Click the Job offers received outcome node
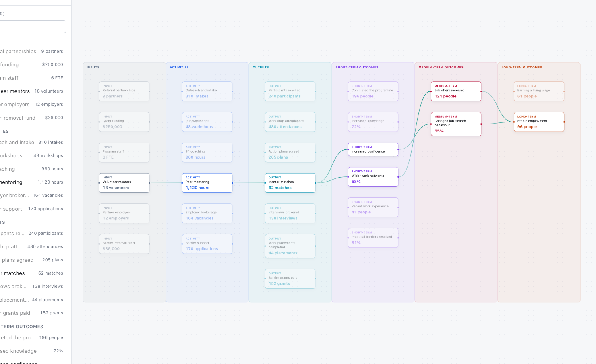This screenshot has height=364, width=596. coord(456,91)
